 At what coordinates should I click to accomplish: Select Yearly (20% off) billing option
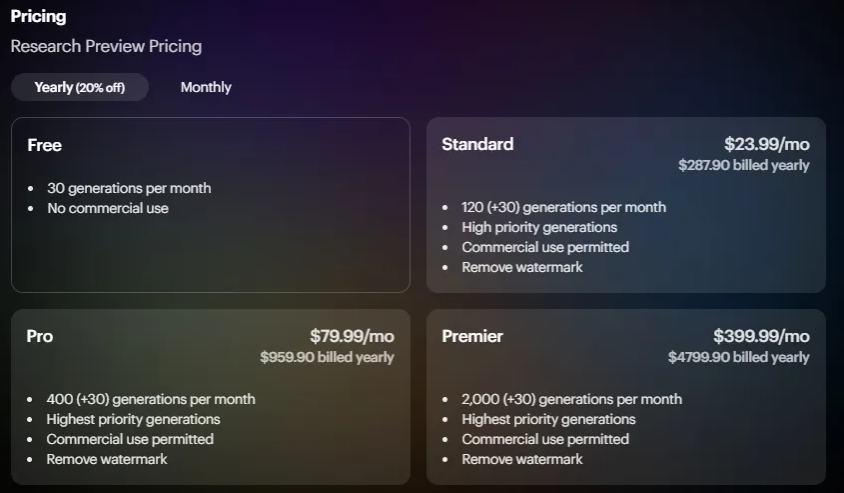click(80, 87)
